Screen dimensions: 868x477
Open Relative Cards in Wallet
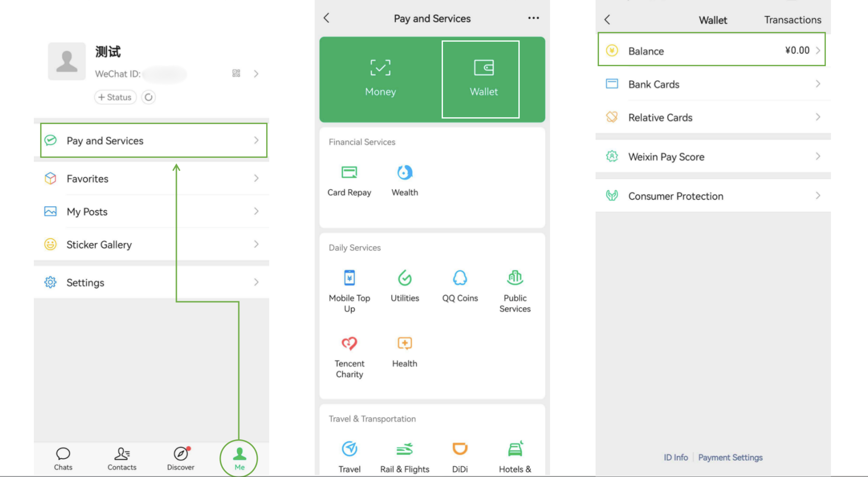pyautogui.click(x=713, y=117)
